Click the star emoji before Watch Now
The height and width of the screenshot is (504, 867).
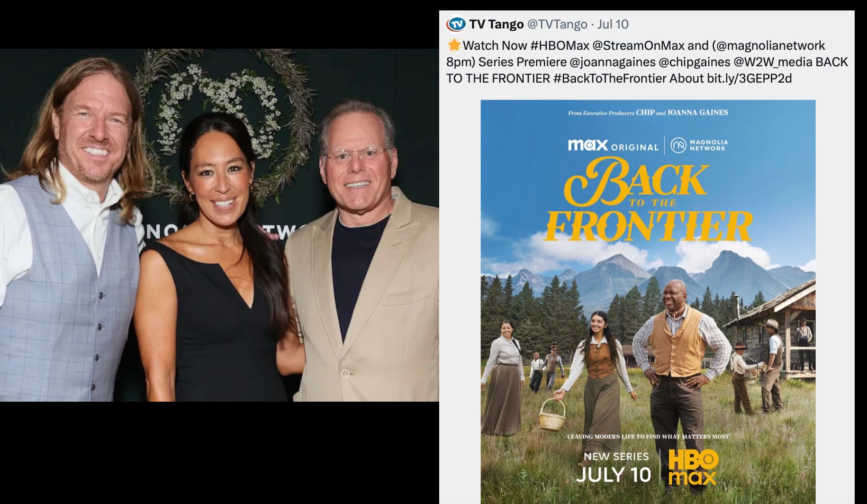[x=454, y=45]
